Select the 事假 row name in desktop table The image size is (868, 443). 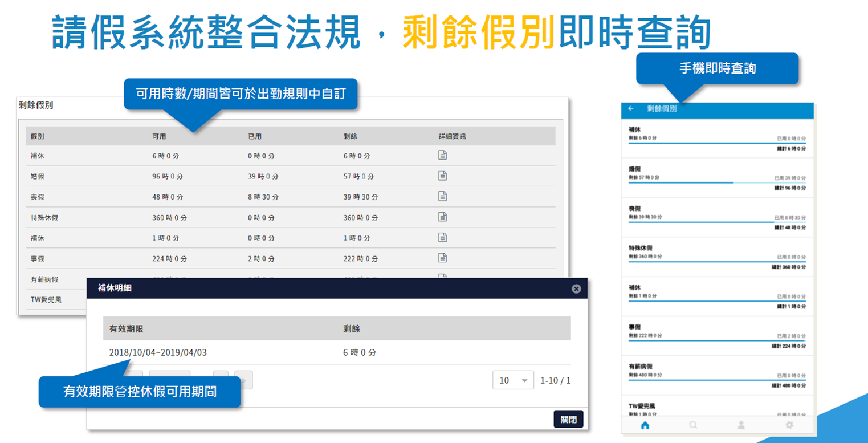point(38,258)
